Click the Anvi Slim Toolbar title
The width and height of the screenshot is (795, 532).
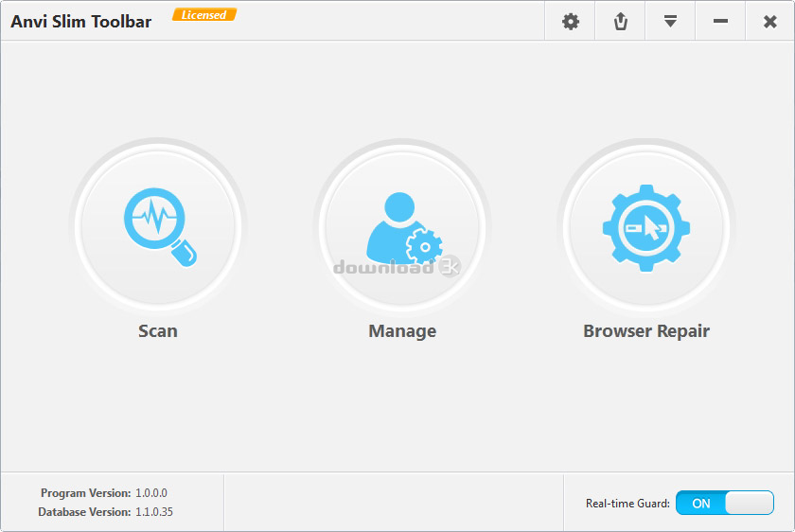point(81,22)
